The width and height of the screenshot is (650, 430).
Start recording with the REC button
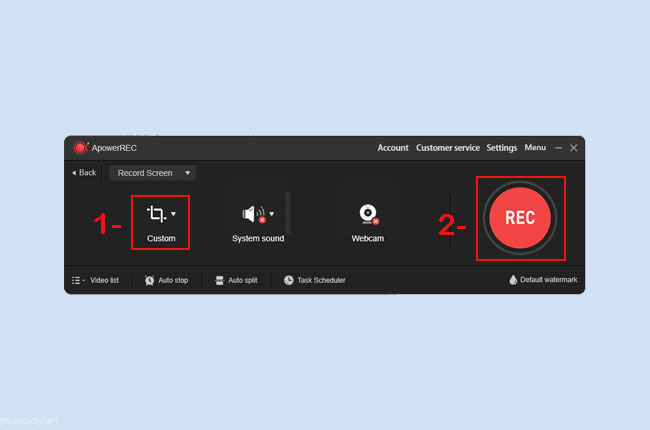tap(520, 218)
